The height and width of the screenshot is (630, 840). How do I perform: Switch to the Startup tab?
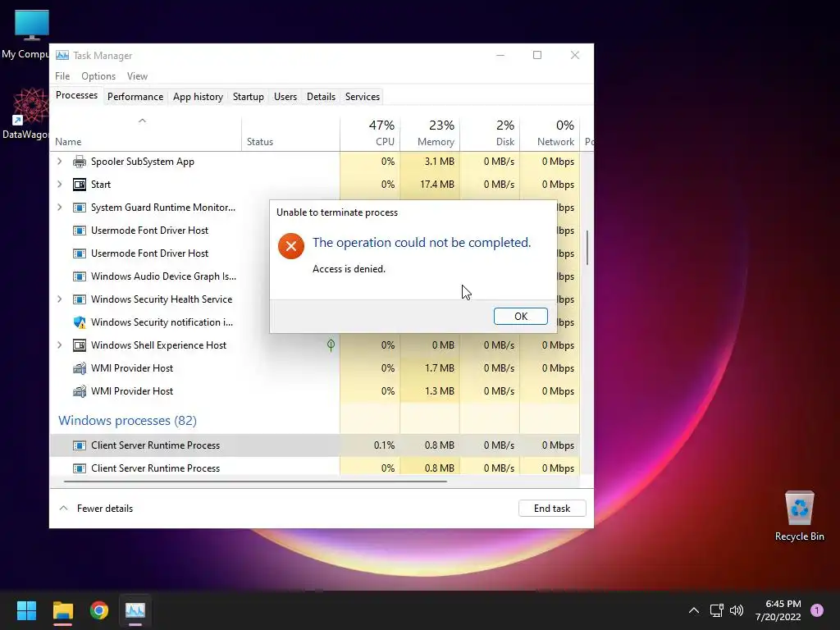[x=248, y=97]
